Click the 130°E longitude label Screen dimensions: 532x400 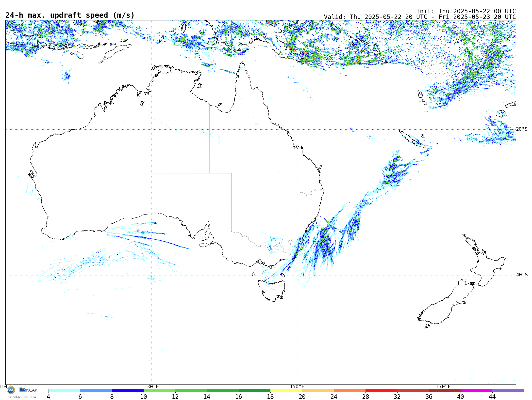(x=151, y=387)
